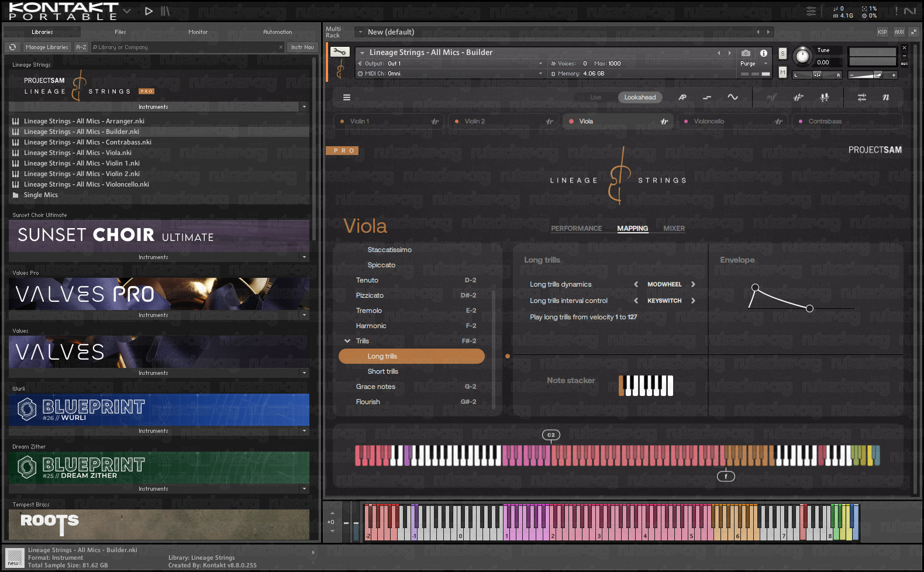The image size is (924, 572).
Task: Toggle KSP script view
Action: click(882, 32)
